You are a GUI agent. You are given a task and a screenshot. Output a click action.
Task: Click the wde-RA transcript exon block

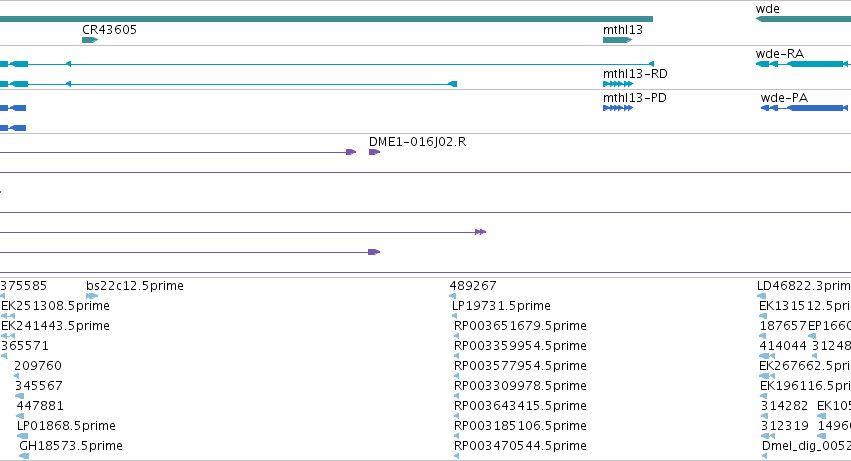pyautogui.click(x=815, y=64)
